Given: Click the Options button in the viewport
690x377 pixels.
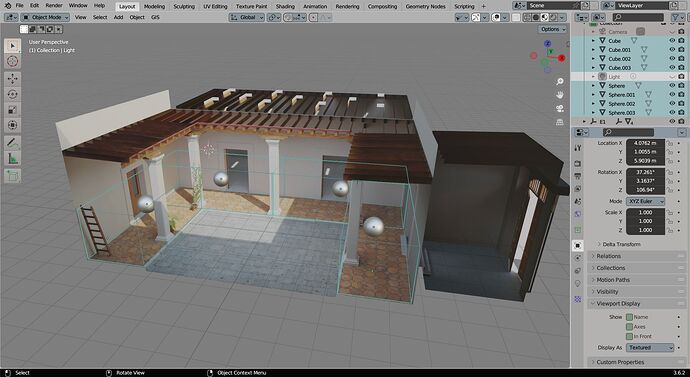Looking at the screenshot, I should tap(553, 29).
